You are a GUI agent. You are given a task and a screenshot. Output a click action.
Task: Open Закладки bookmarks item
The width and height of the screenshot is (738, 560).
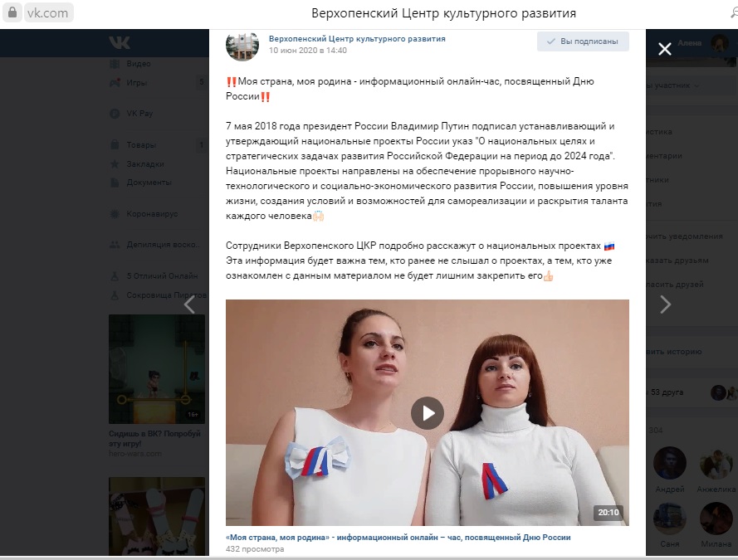coord(145,164)
